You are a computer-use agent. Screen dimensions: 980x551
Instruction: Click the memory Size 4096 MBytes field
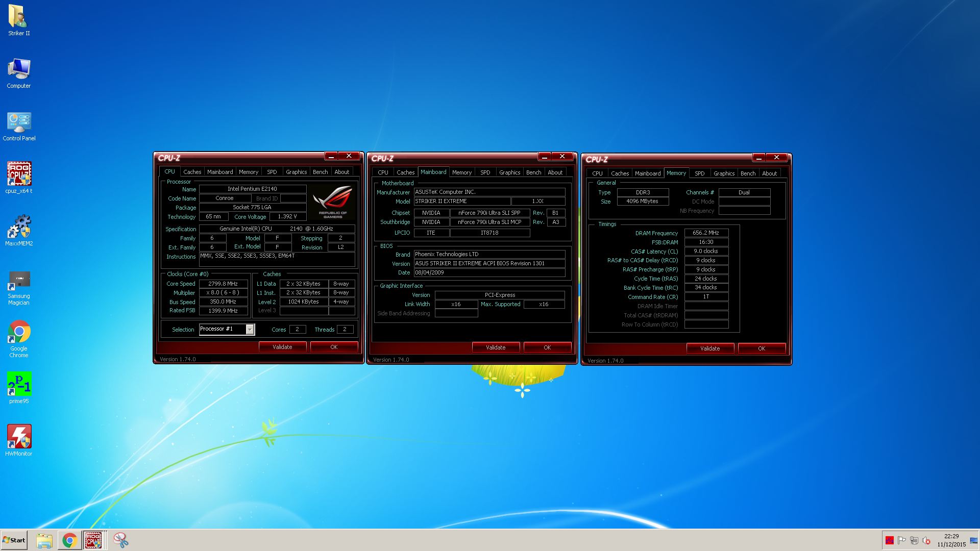click(x=643, y=202)
